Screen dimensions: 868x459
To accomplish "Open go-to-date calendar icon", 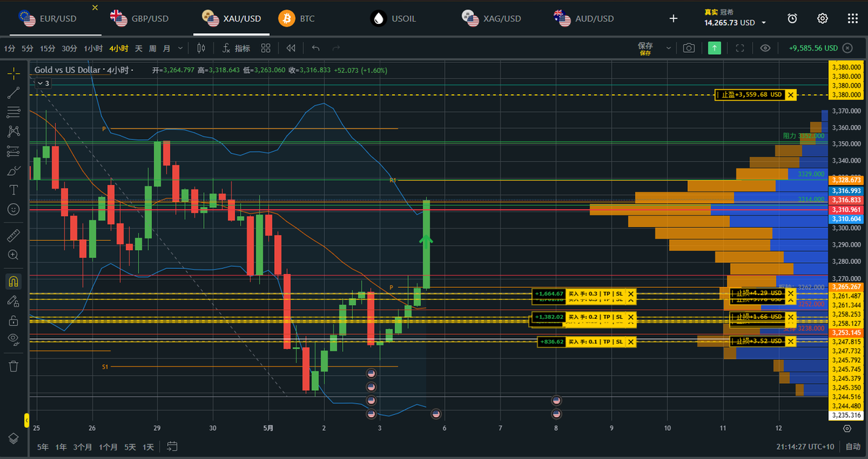I will tap(172, 446).
